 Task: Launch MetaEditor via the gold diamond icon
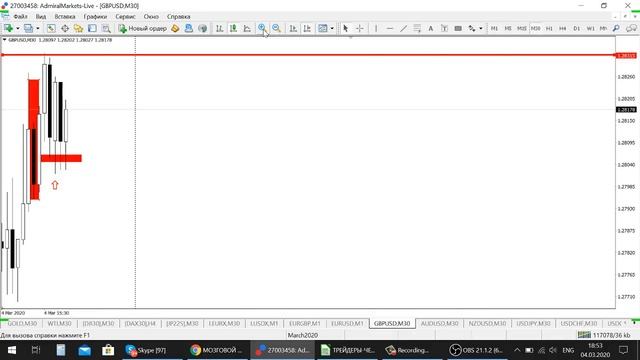click(x=175, y=28)
